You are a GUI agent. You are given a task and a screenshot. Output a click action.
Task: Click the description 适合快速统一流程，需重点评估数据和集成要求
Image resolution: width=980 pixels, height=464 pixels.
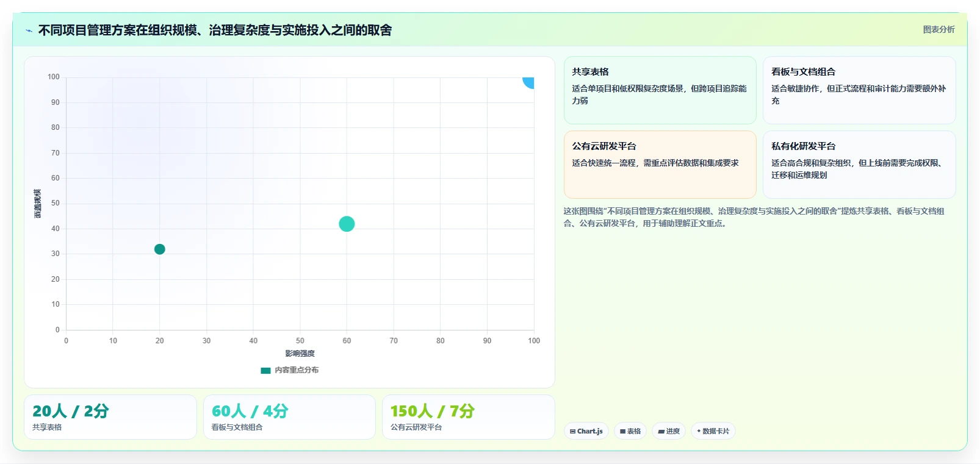click(x=655, y=163)
